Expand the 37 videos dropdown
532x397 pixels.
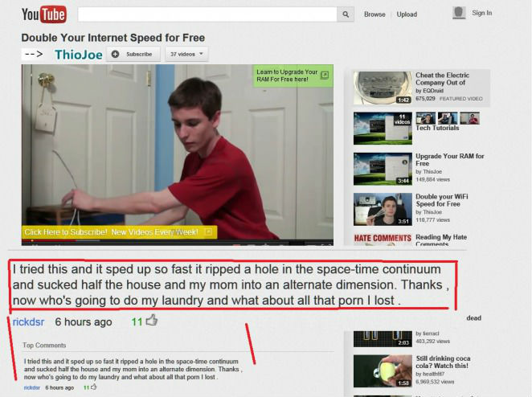pos(186,54)
